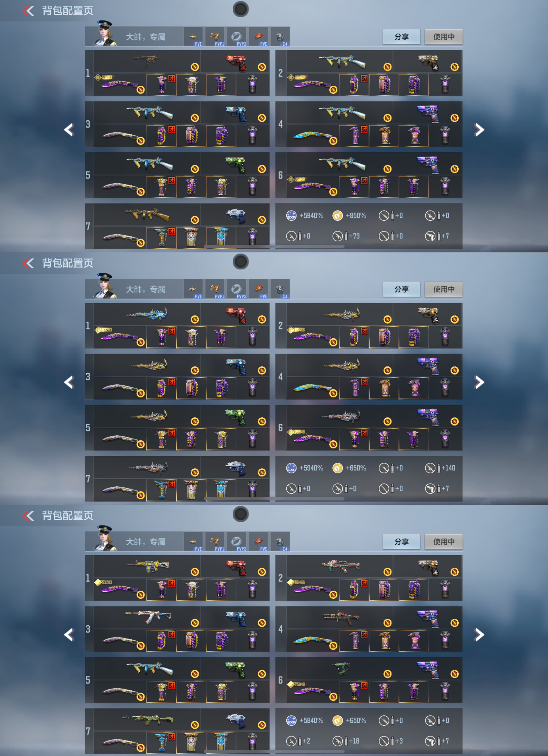Click the rifle ammo +140 bonus indicator
Image resolution: width=548 pixels, height=756 pixels.
pyautogui.click(x=440, y=468)
